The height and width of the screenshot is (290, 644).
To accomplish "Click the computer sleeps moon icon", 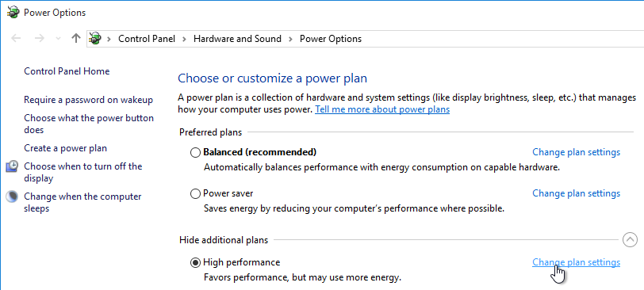I will pos(13,197).
